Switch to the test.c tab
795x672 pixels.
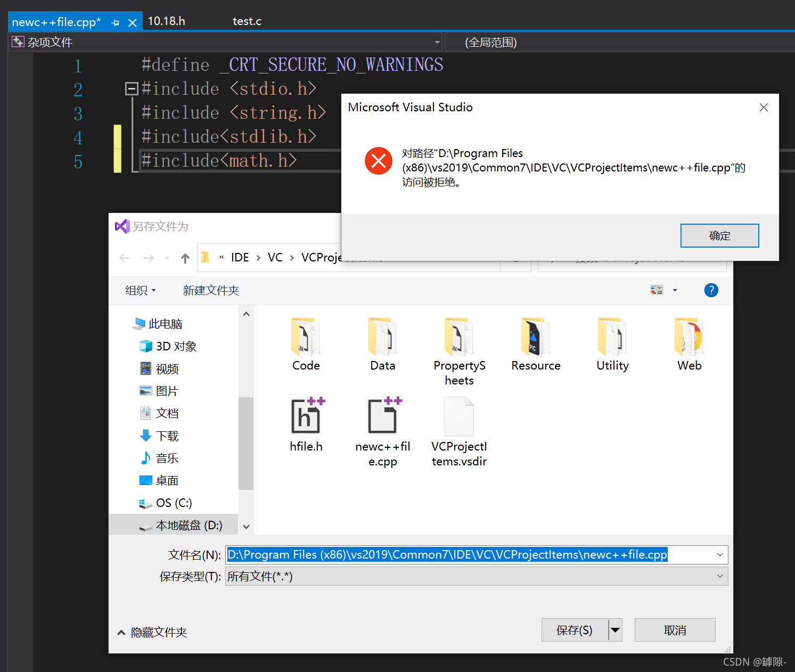pyautogui.click(x=247, y=21)
